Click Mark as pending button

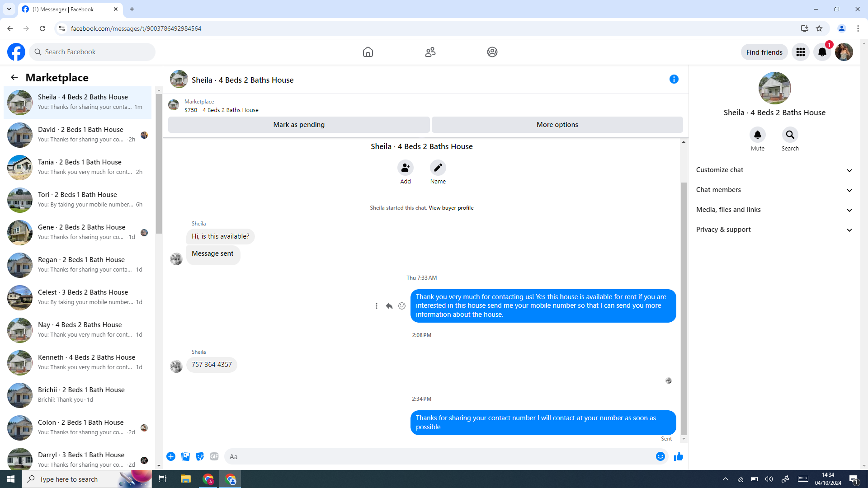pyautogui.click(x=299, y=125)
